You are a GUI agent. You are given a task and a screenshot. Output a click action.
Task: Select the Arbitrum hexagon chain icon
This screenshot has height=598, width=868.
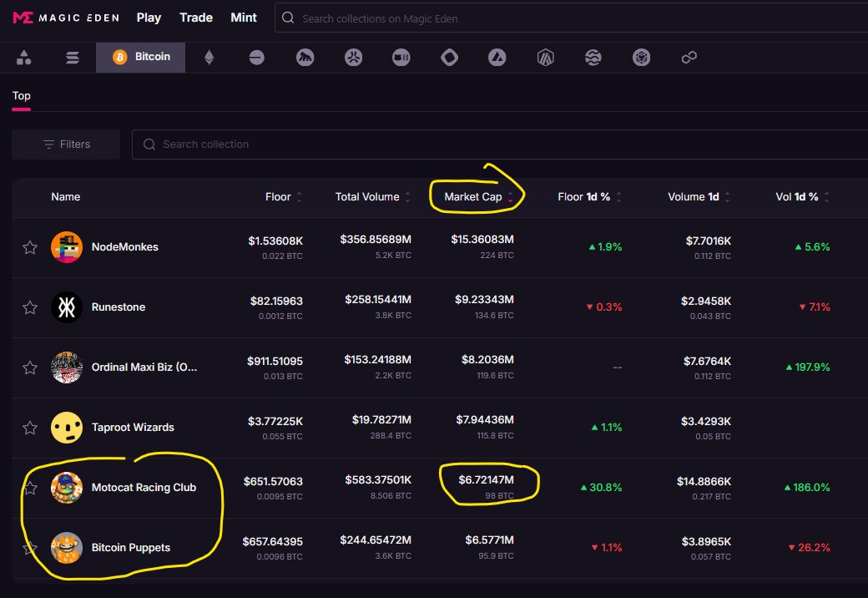coord(545,57)
